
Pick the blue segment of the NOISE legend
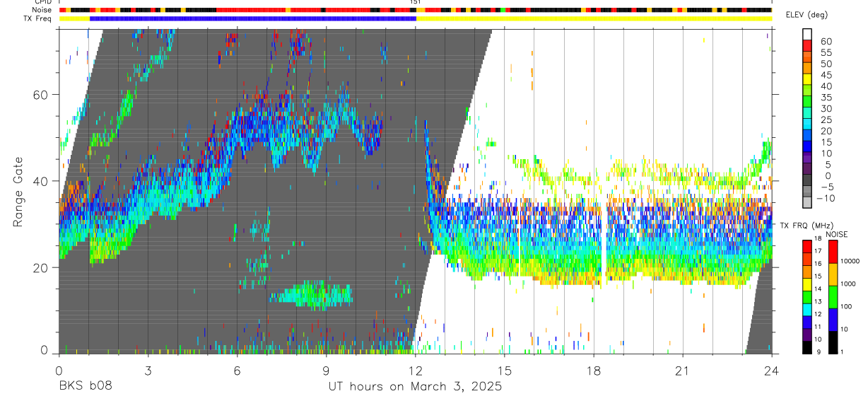point(832,319)
